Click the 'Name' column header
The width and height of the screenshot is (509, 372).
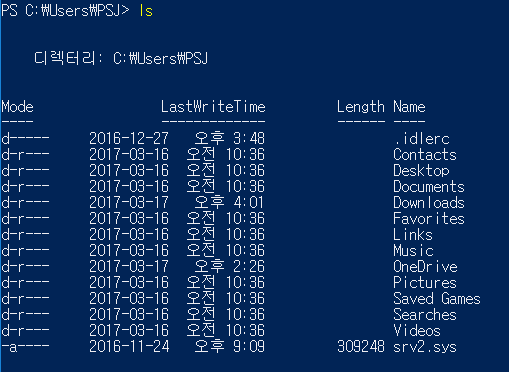coord(409,107)
